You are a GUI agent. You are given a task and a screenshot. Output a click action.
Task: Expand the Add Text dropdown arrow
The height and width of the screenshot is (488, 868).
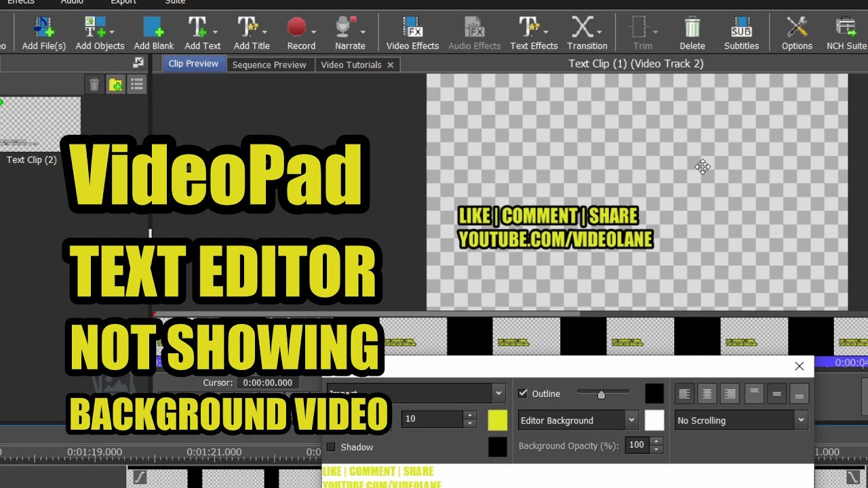[215, 31]
